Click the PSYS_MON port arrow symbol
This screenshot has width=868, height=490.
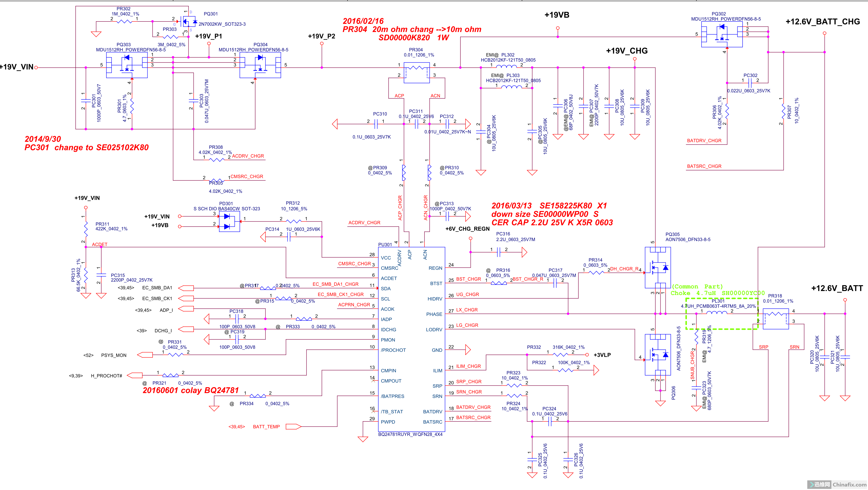point(145,355)
